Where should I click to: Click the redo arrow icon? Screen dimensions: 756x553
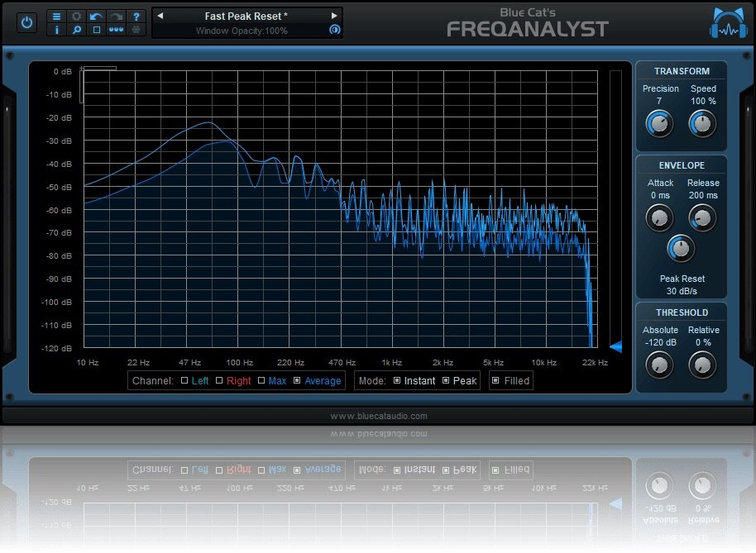pos(116,17)
